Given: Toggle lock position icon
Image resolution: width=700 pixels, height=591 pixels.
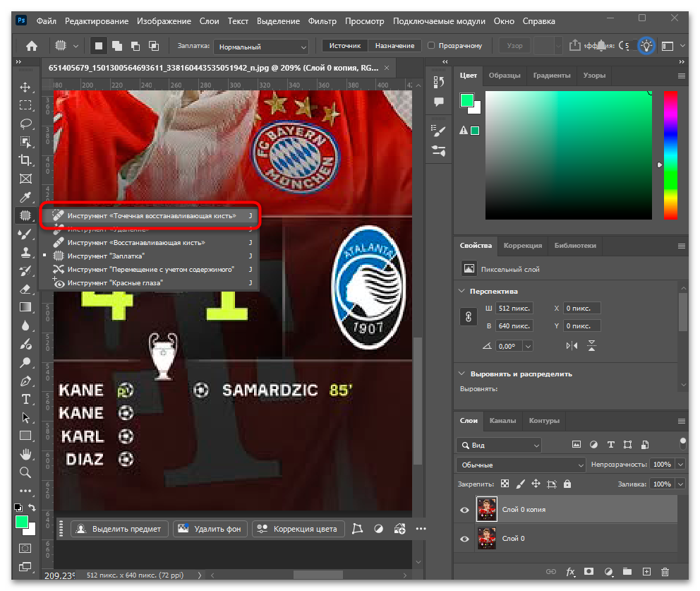Looking at the screenshot, I should click(536, 484).
